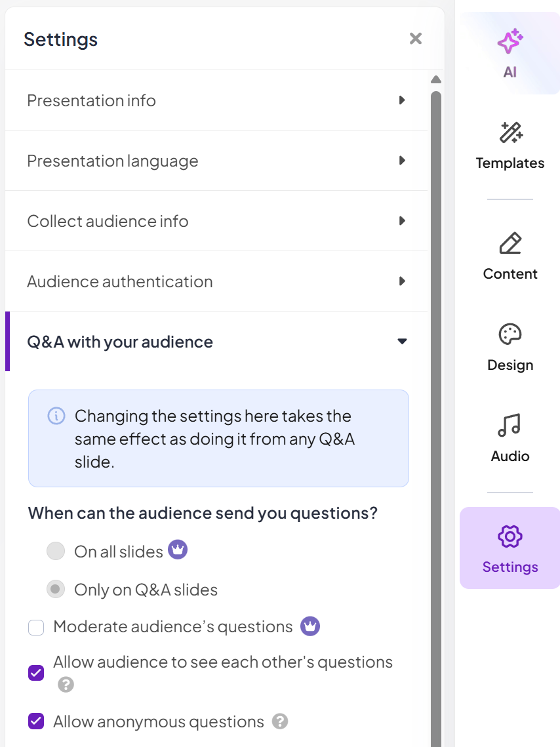
Task: Expand the Presentation language section
Action: coord(216,161)
